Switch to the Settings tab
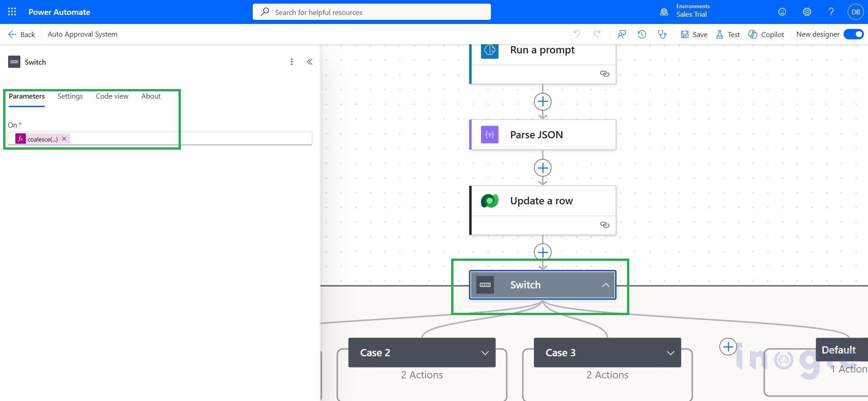This screenshot has width=868, height=401. tap(70, 96)
